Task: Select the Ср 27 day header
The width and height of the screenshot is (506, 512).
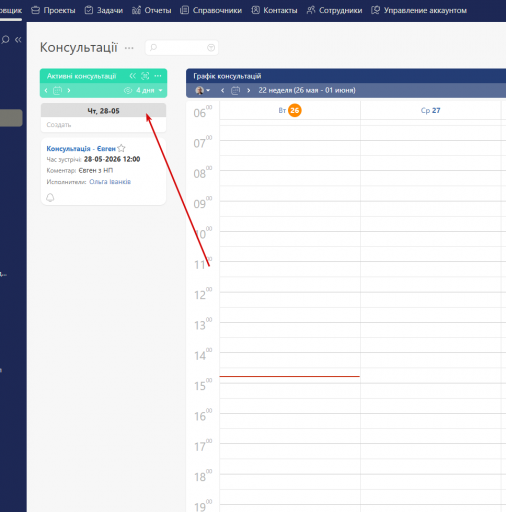Action: click(x=430, y=110)
